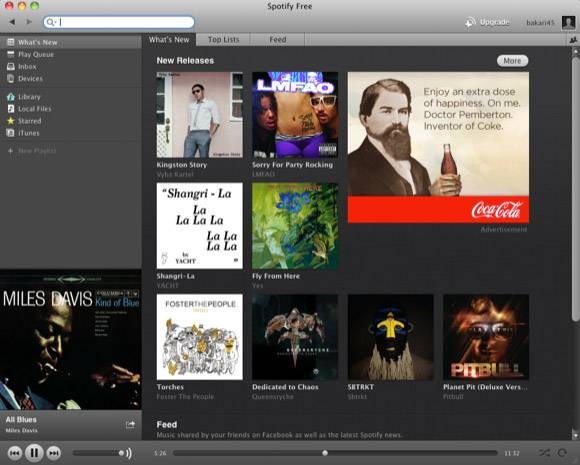Screen dimensions: 580x465
Task: Click the Kingston Story album title
Action: [182, 165]
